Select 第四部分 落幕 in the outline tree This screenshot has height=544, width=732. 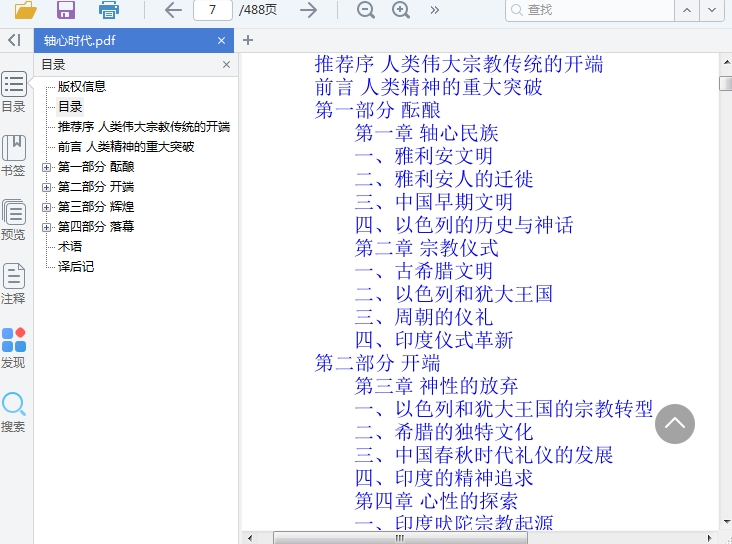click(96, 226)
